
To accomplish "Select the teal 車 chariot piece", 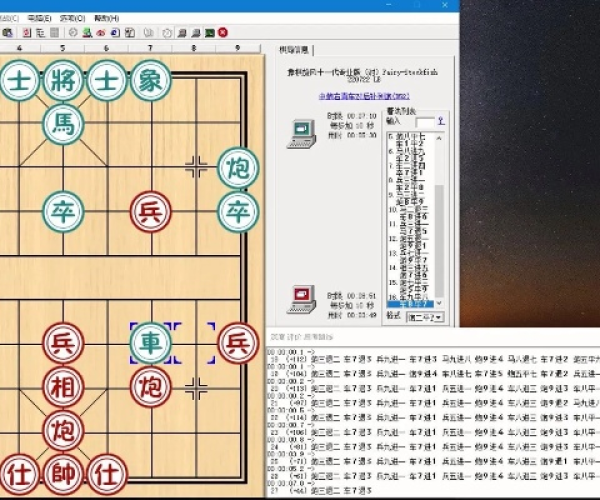I will point(150,342).
